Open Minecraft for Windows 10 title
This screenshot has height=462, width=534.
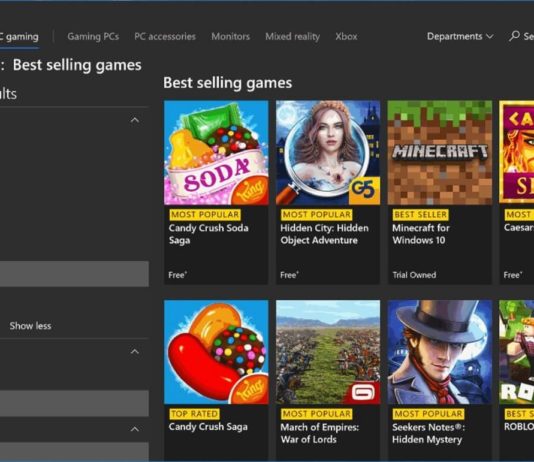click(421, 234)
